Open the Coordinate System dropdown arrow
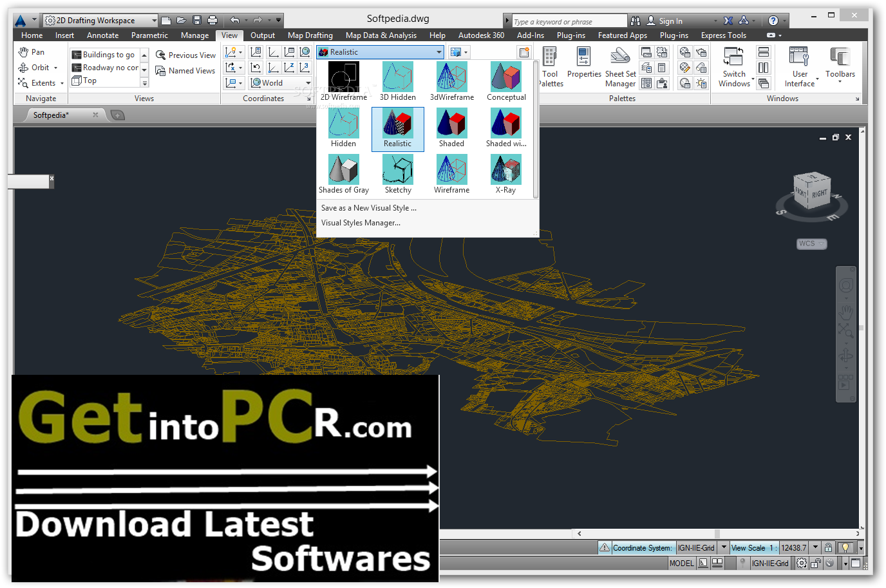The width and height of the screenshot is (886, 588). pyautogui.click(x=724, y=547)
